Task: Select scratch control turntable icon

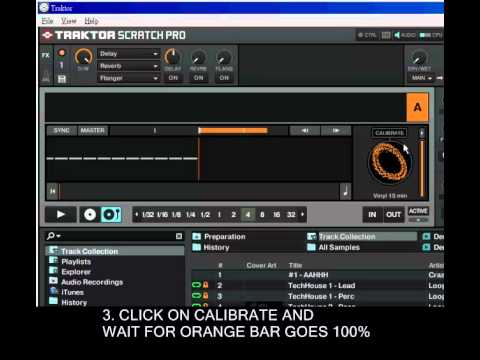Action: click(111, 214)
